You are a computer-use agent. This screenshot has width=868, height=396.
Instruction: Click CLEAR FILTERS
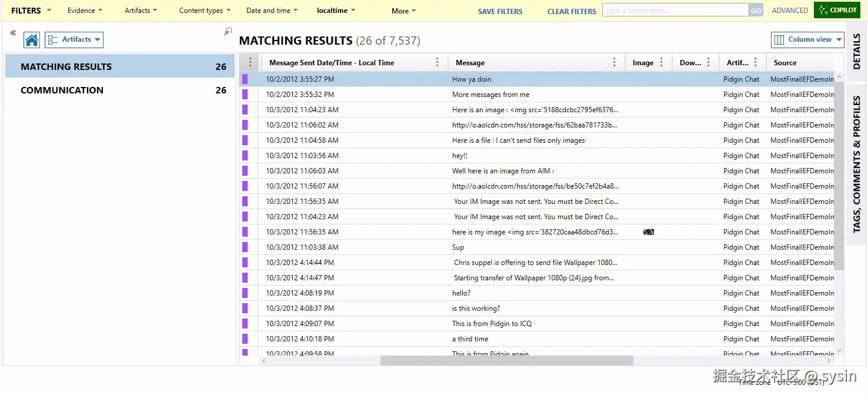[572, 11]
